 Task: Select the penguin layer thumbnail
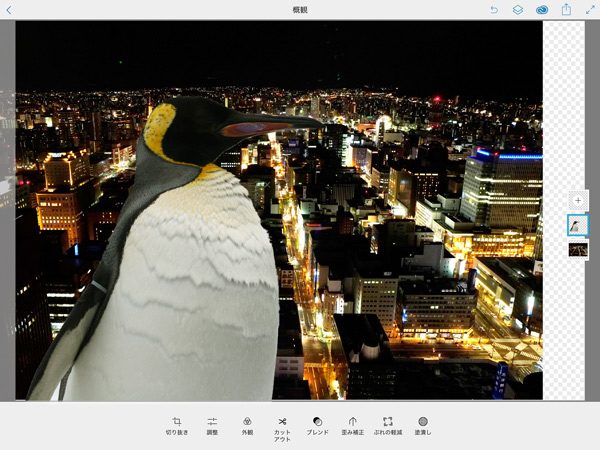pos(578,226)
